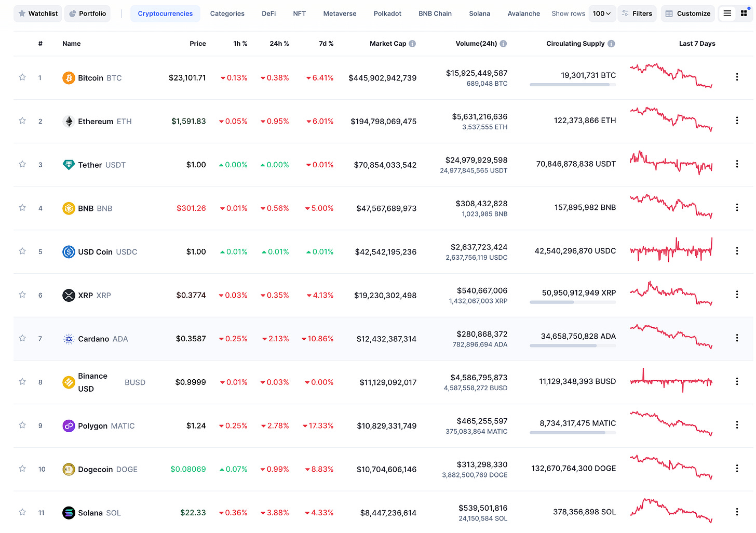Select the Cryptocurrencies tab
The height and width of the screenshot is (533, 756).
[165, 14]
